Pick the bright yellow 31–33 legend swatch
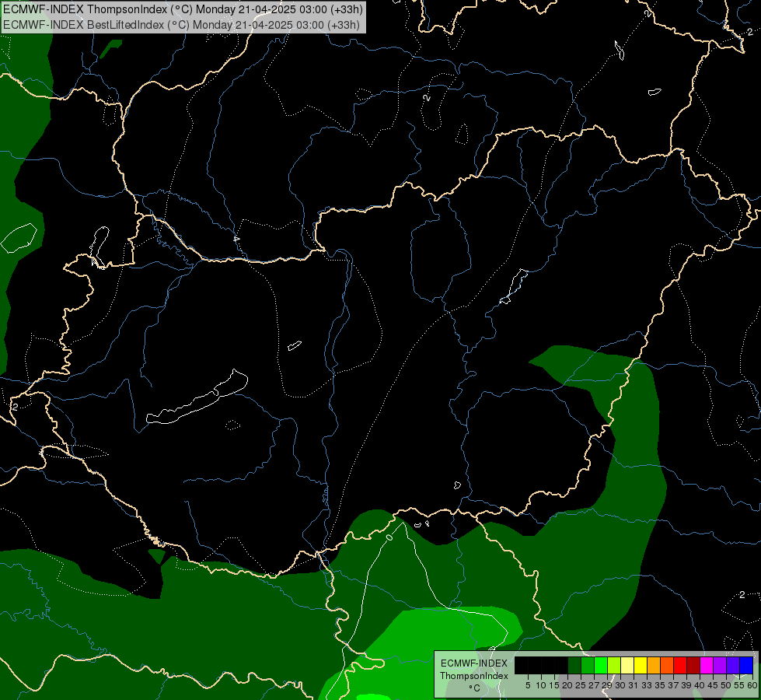The width and height of the screenshot is (761, 700). 641,665
